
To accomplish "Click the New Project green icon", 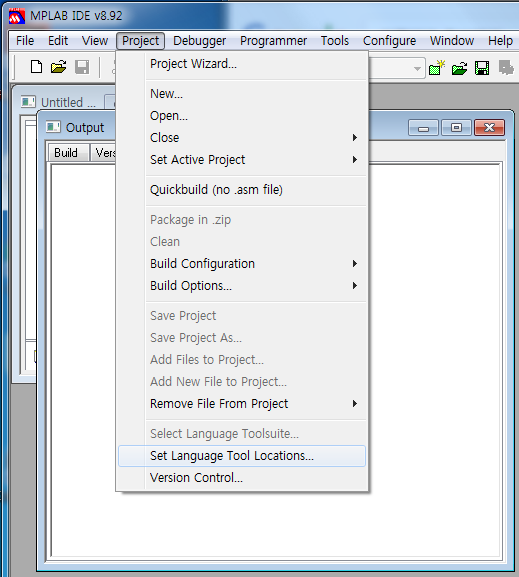I will click(x=437, y=68).
